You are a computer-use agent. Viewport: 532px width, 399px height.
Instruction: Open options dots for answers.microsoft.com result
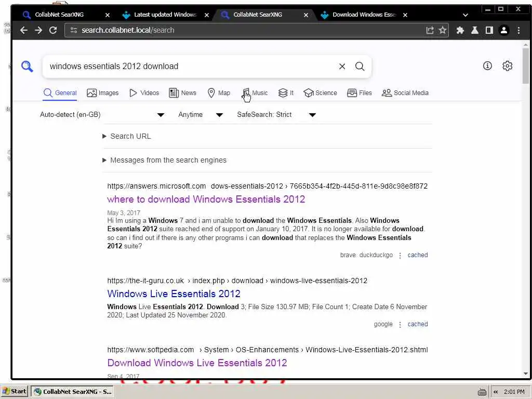click(400, 256)
